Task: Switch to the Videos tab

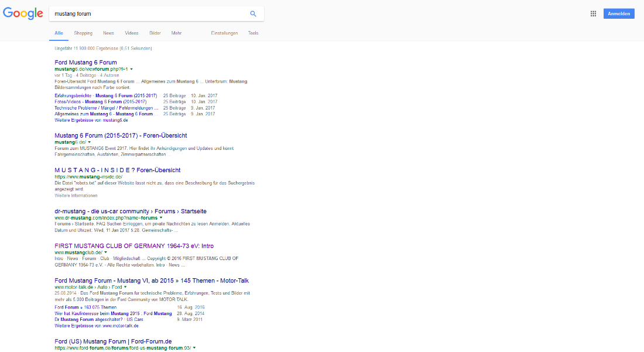Action: (131, 33)
